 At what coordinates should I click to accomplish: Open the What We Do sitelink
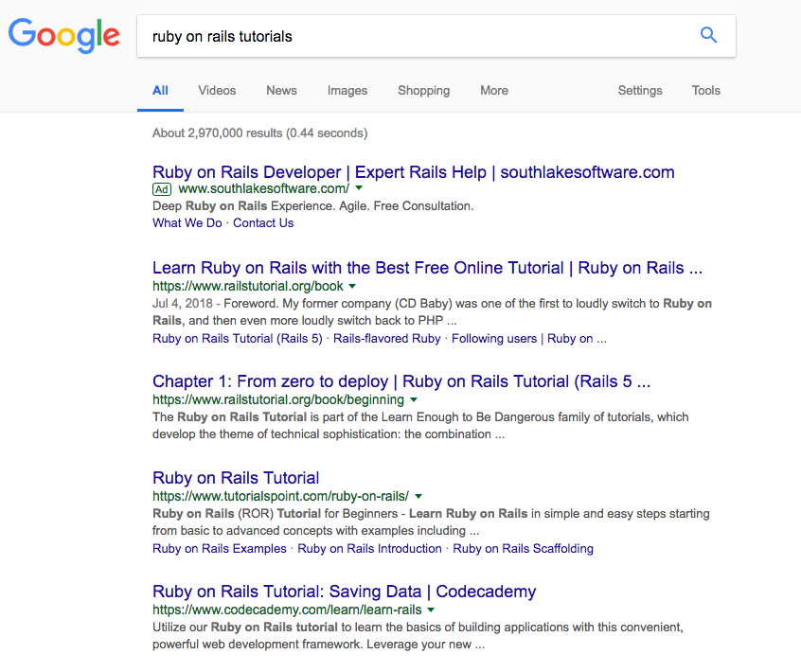point(187,223)
